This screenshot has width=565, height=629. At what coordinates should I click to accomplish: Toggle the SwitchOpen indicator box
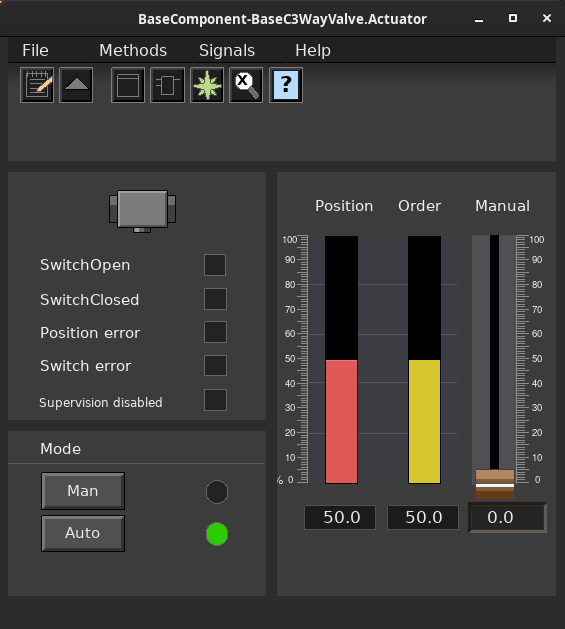(x=215, y=265)
